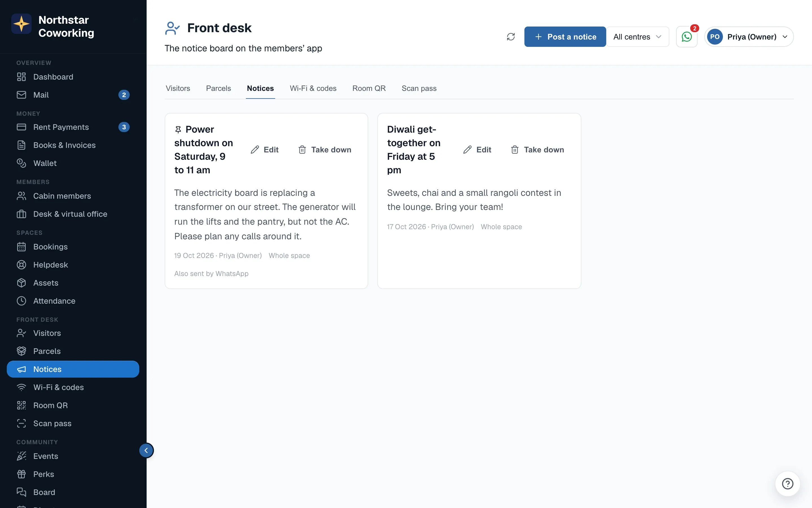This screenshot has height=508, width=812.
Task: Click Post a notice button
Action: click(565, 37)
